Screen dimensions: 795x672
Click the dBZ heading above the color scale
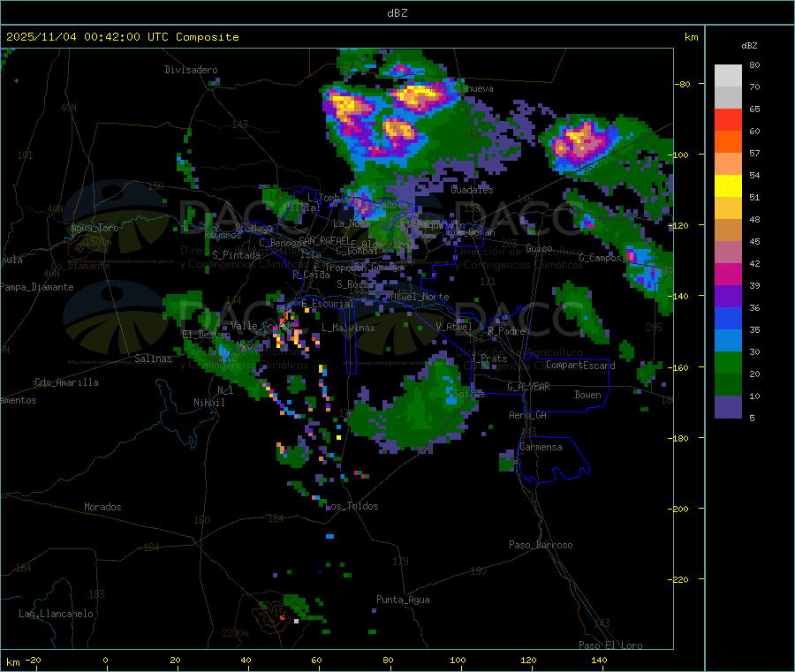click(749, 46)
